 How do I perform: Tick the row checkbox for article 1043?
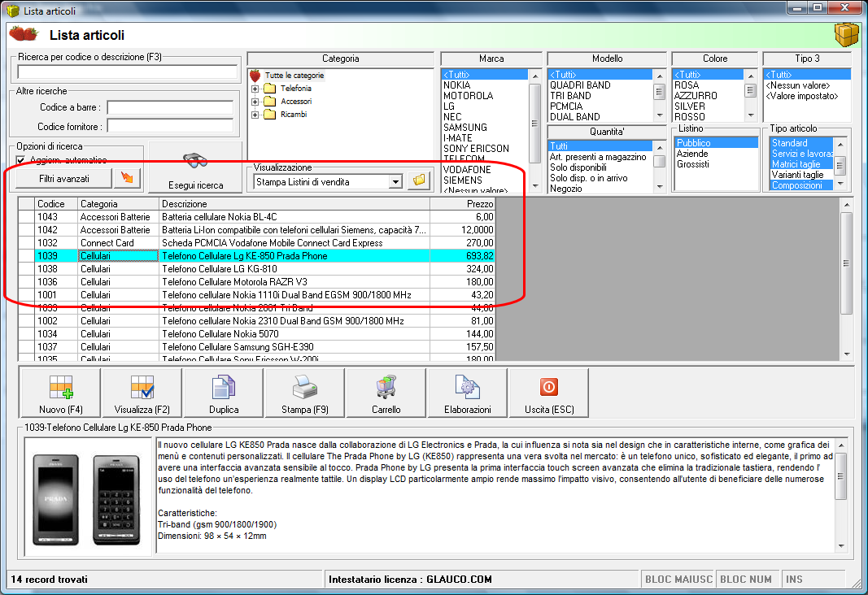(x=27, y=217)
